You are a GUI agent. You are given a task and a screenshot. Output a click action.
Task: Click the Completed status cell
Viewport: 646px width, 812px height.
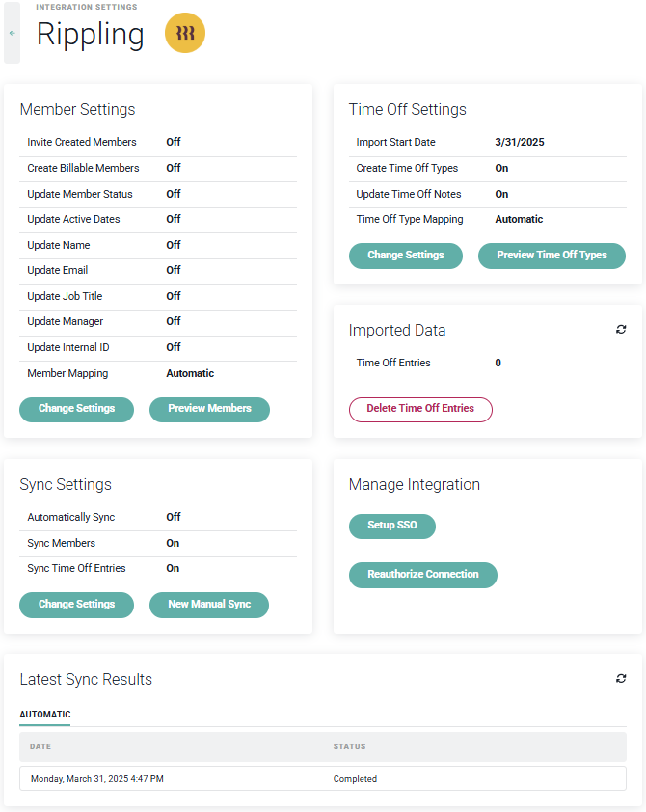click(355, 779)
